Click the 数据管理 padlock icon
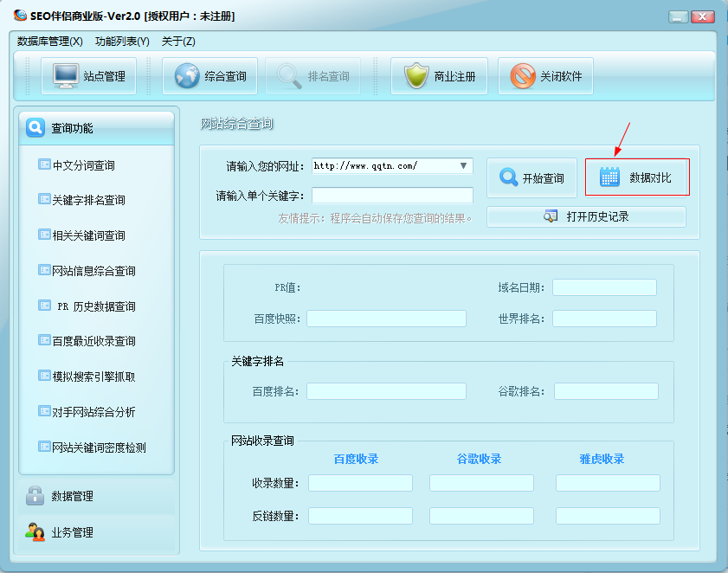This screenshot has width=728, height=573. 35,495
